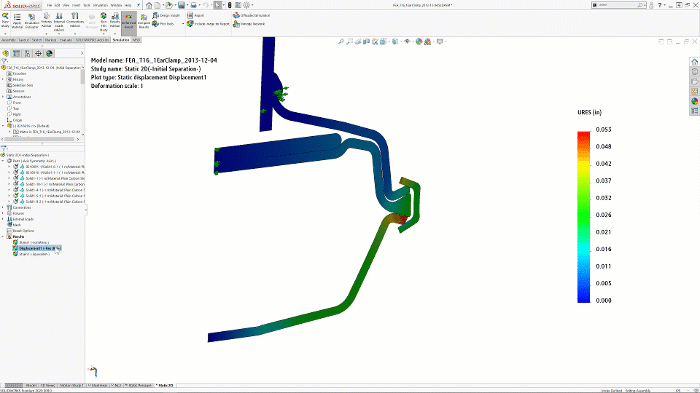
Task: Click the Print icon
Action: [193, 5]
